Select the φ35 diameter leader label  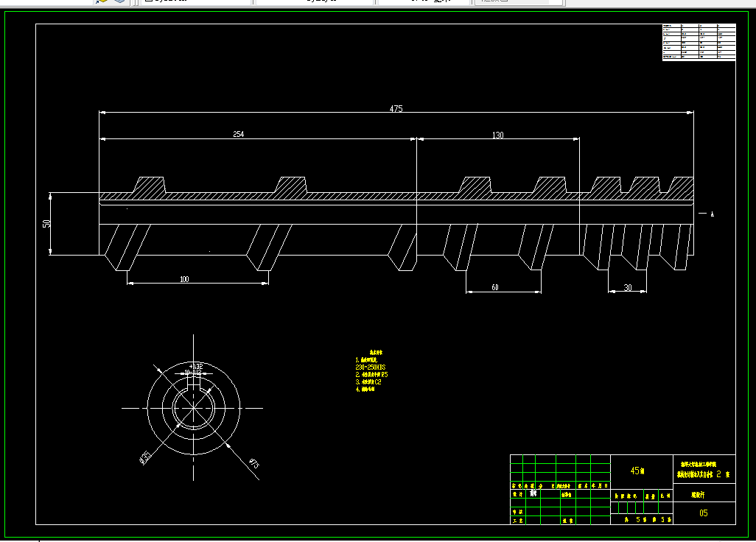click(x=145, y=457)
